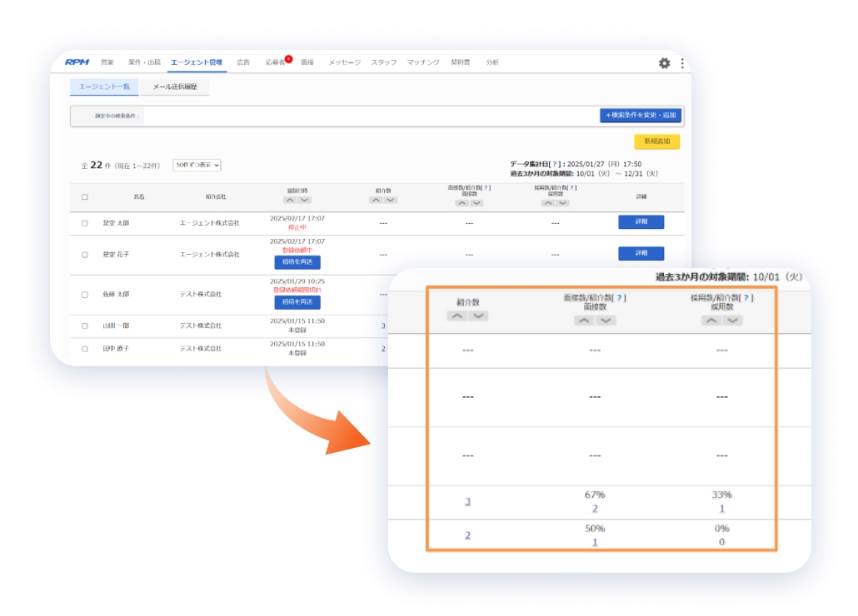Click the yellow 新規追加 button
858x616 pixels.
click(x=656, y=142)
